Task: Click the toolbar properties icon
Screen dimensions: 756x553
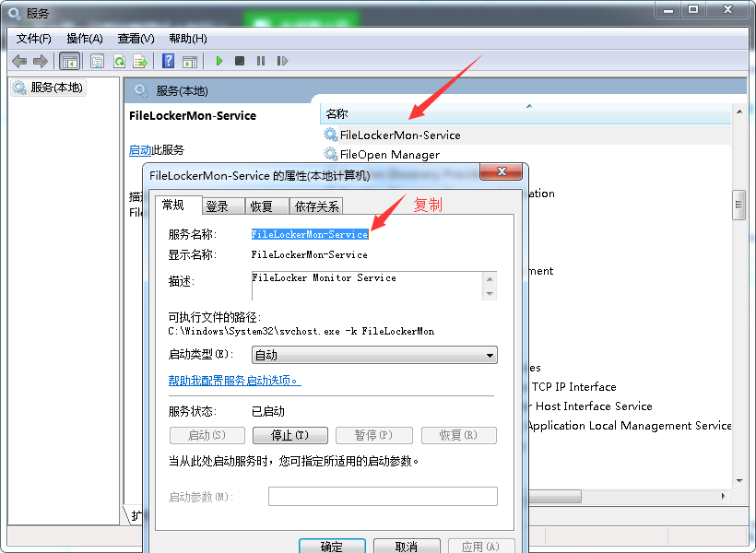Action: 96,61
